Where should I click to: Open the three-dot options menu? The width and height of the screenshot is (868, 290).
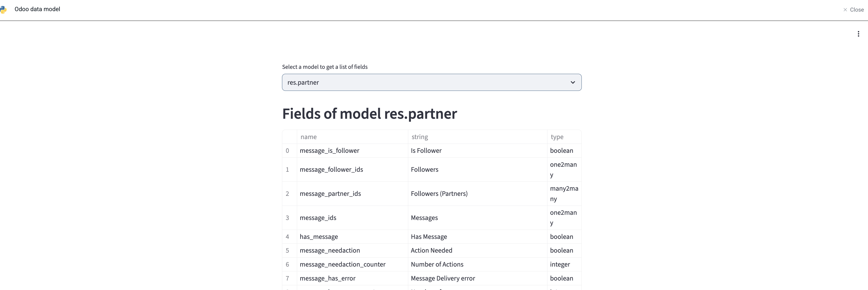pos(858,34)
